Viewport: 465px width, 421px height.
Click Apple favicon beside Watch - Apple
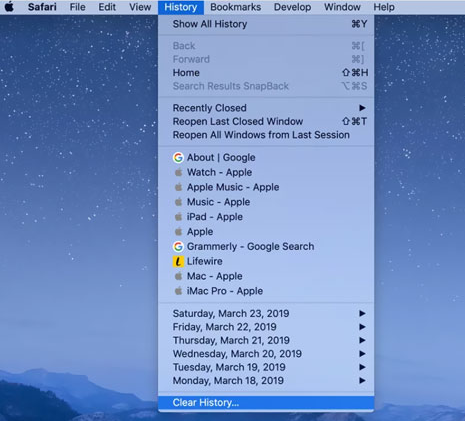click(179, 172)
